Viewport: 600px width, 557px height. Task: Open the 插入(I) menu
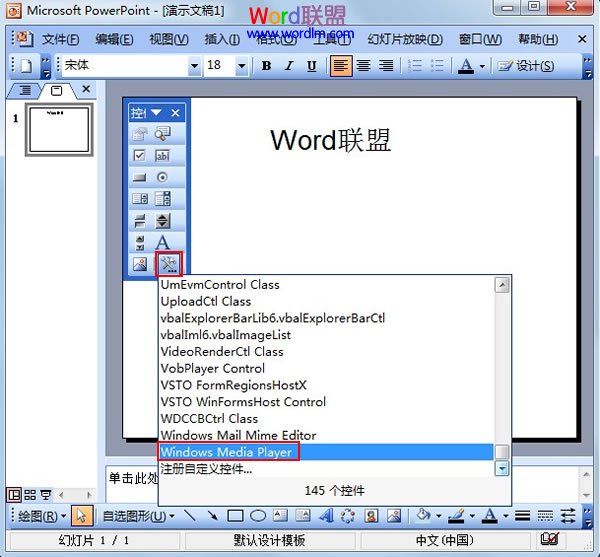(222, 39)
